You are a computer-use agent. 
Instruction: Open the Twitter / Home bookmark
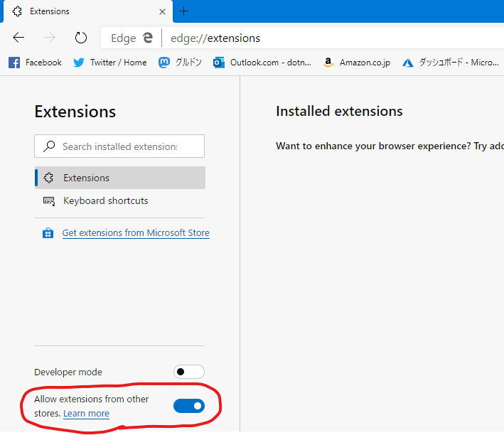tap(109, 63)
